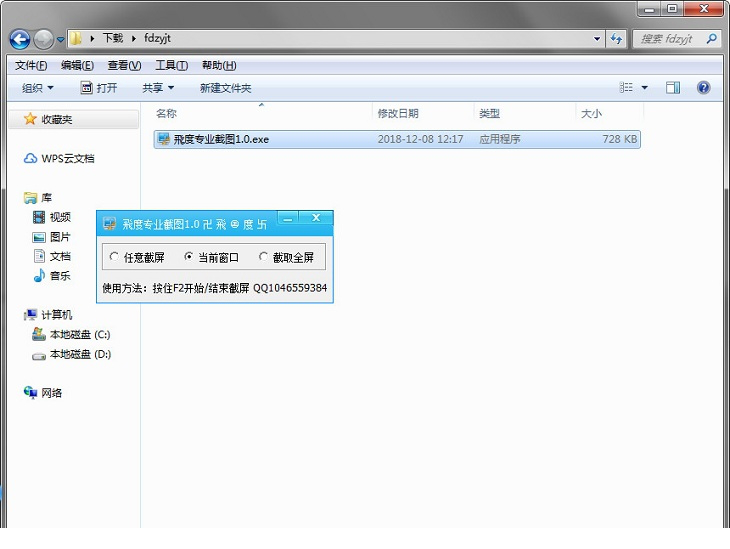The image size is (730, 549).
Task: Sort by the 修改日期 column header
Action: click(398, 114)
